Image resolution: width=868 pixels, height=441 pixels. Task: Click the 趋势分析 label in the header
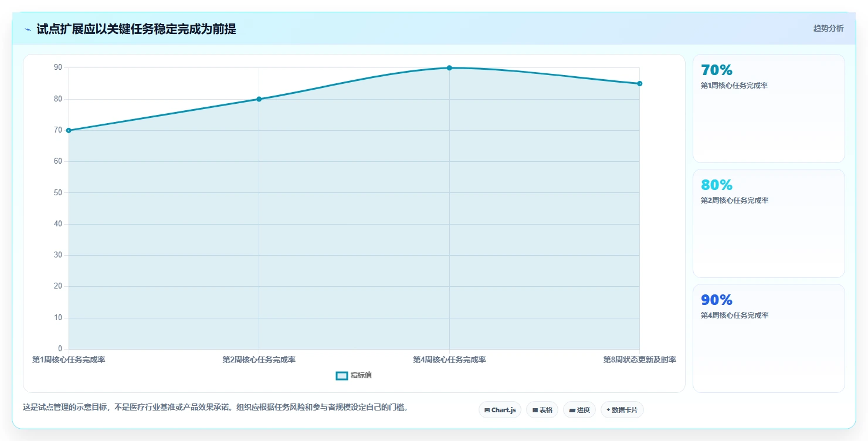coord(828,29)
